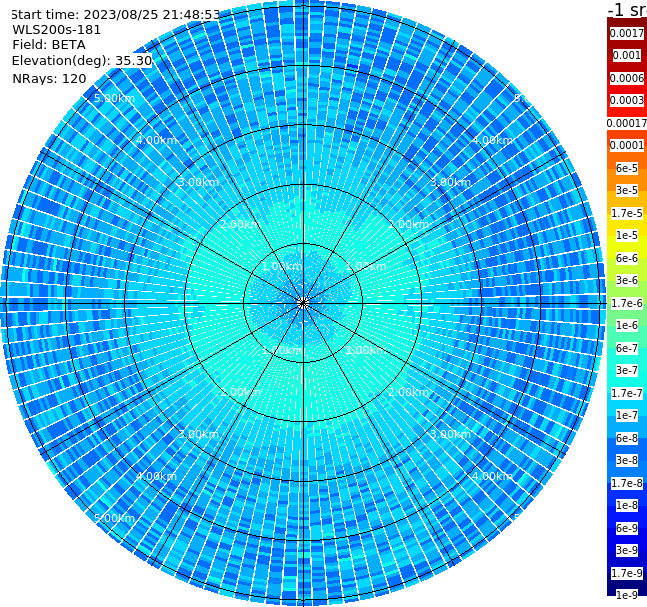The image size is (647, 607).
Task: Select the Elevation(deg): 35.30 text
Action: pyautogui.click(x=82, y=61)
